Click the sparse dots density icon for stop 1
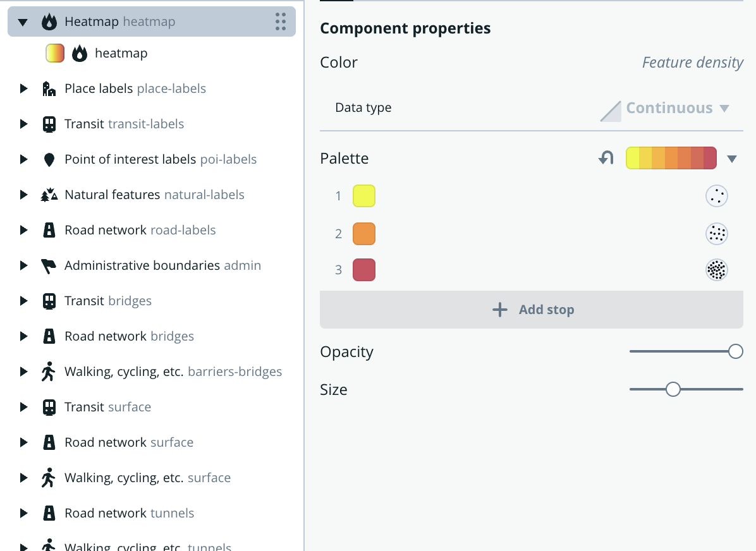The width and height of the screenshot is (756, 551). (717, 196)
